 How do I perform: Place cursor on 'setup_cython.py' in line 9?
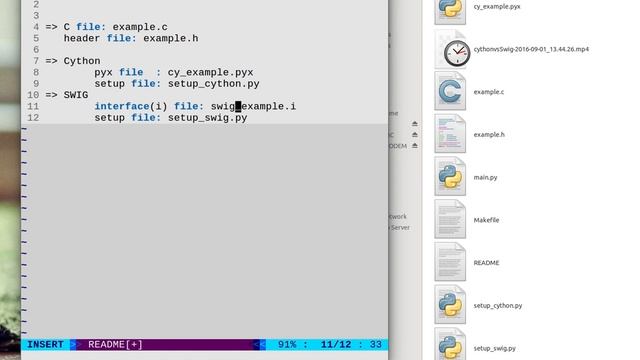point(213,84)
